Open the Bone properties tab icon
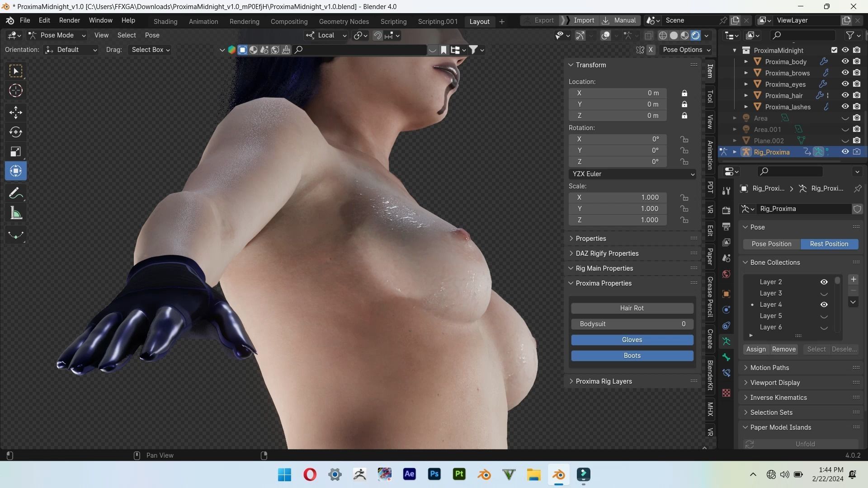The height and width of the screenshot is (488, 868). click(x=726, y=357)
